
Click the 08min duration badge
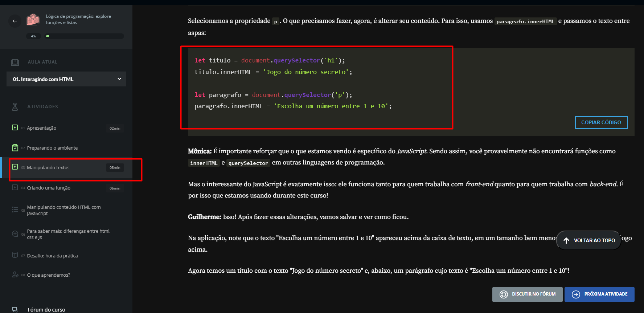115,167
